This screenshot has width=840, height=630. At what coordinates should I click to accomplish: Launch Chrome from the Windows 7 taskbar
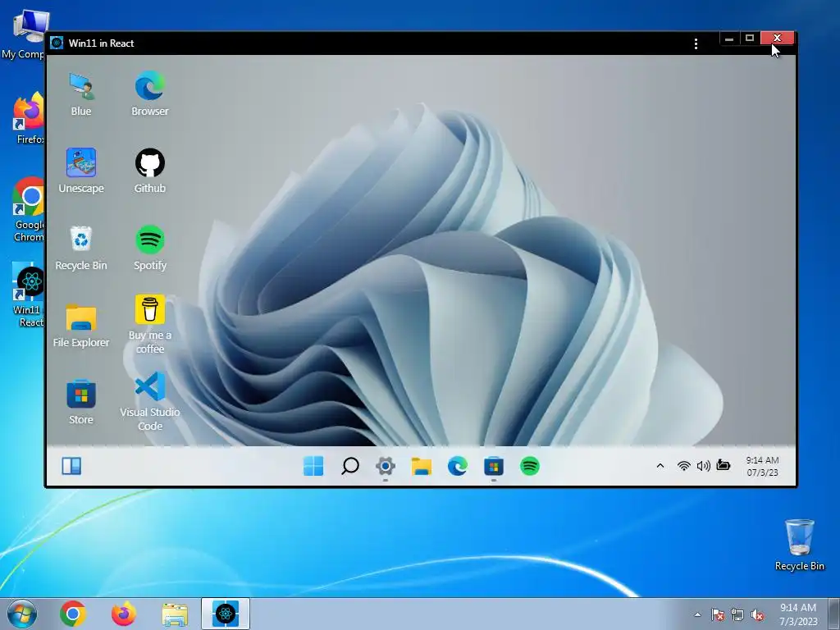tap(73, 614)
